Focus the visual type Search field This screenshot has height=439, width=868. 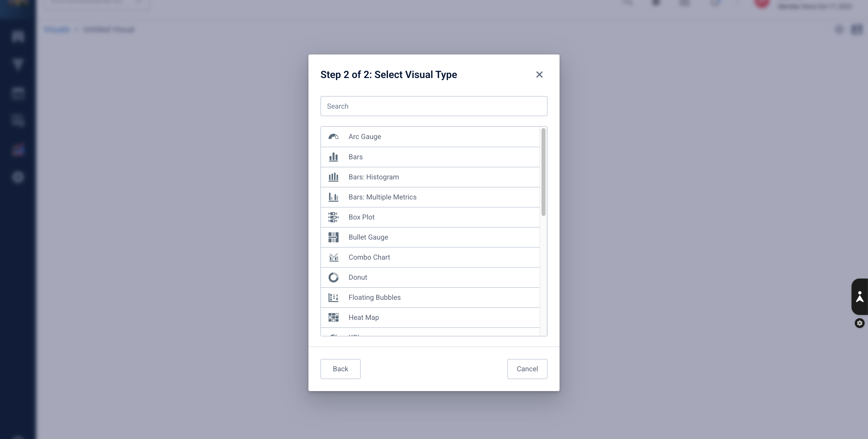[434, 106]
